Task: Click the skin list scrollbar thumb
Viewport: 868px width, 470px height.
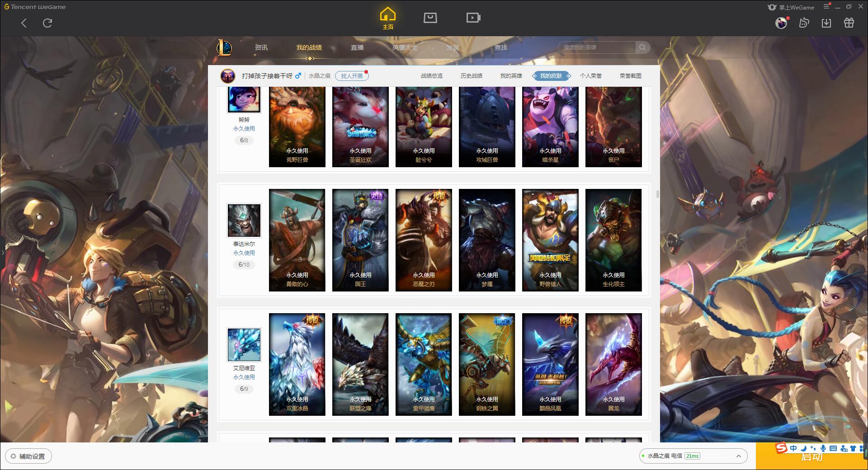Action: (657, 194)
